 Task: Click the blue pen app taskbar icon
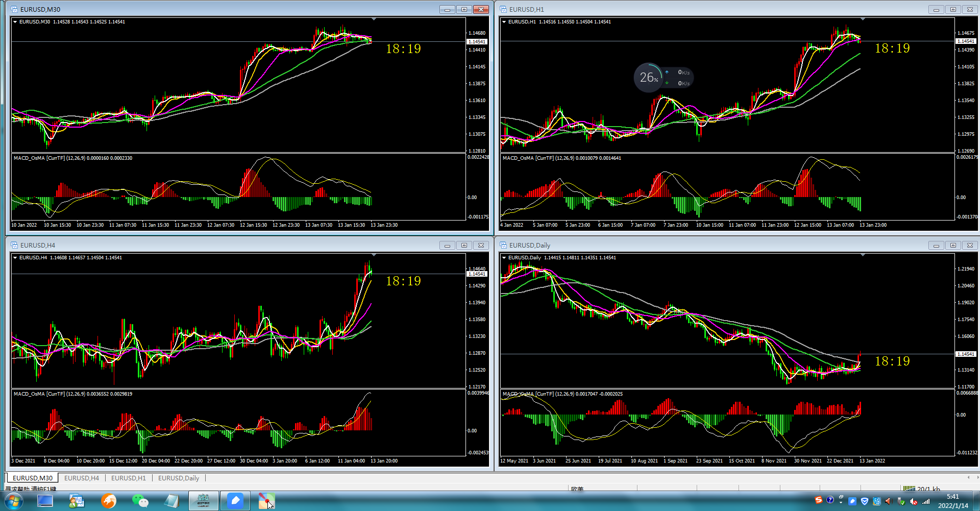click(235, 501)
